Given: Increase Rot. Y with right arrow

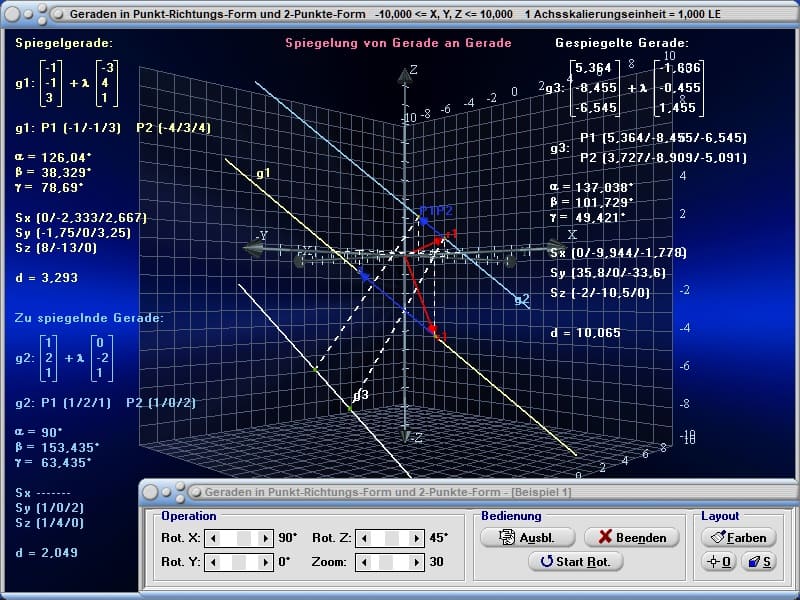Looking at the screenshot, I should (x=265, y=562).
